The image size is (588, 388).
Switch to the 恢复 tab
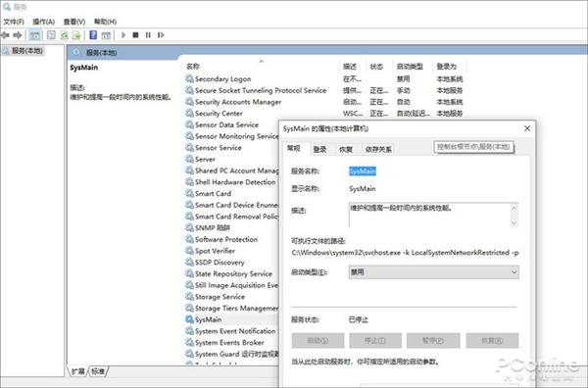(346, 149)
